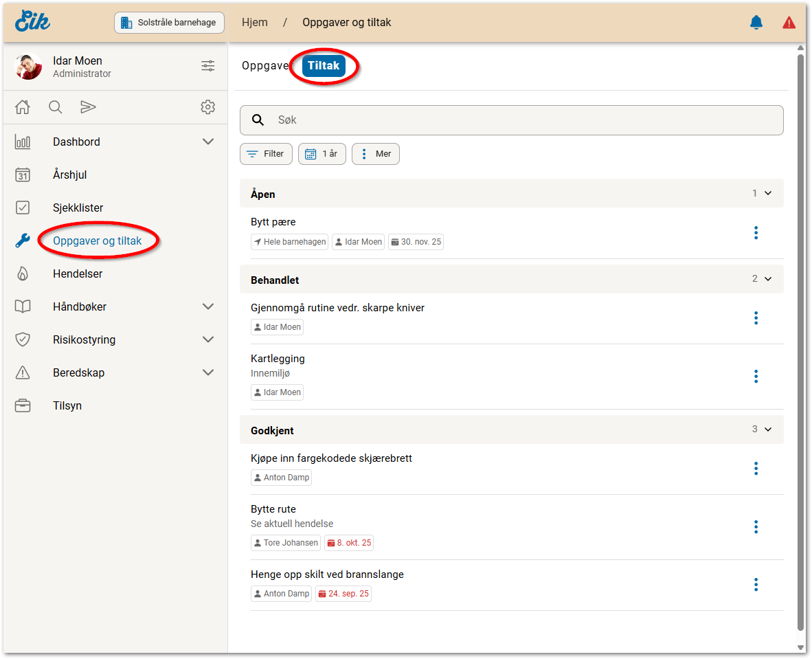Expand the Håndbøker section

pos(208,306)
